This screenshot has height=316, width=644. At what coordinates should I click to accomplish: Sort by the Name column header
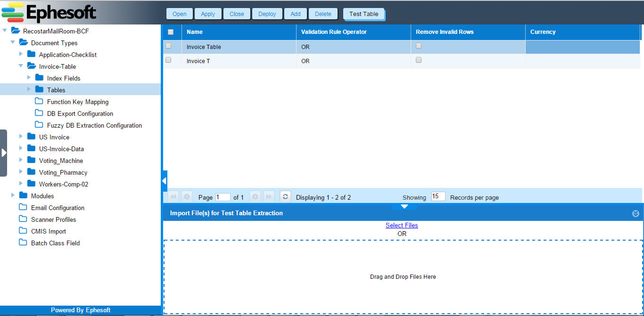click(x=239, y=32)
